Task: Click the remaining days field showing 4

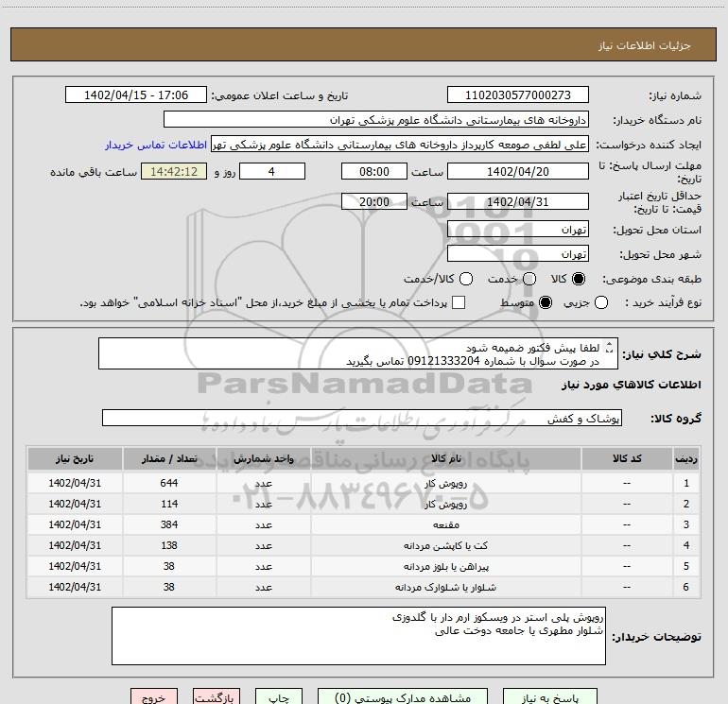Action: [272, 171]
